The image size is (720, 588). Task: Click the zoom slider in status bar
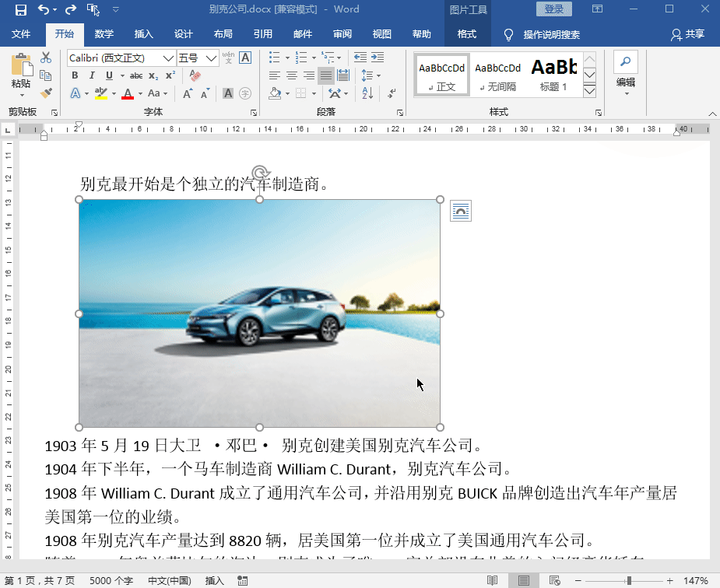pyautogui.click(x=629, y=581)
